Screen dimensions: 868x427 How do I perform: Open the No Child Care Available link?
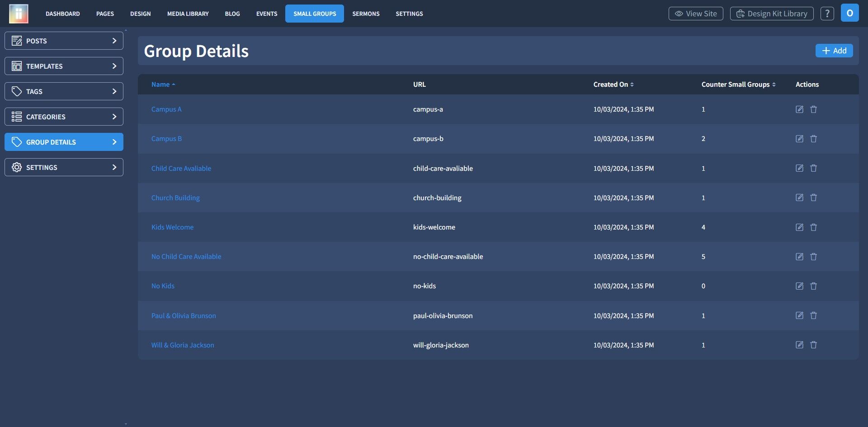(x=186, y=257)
